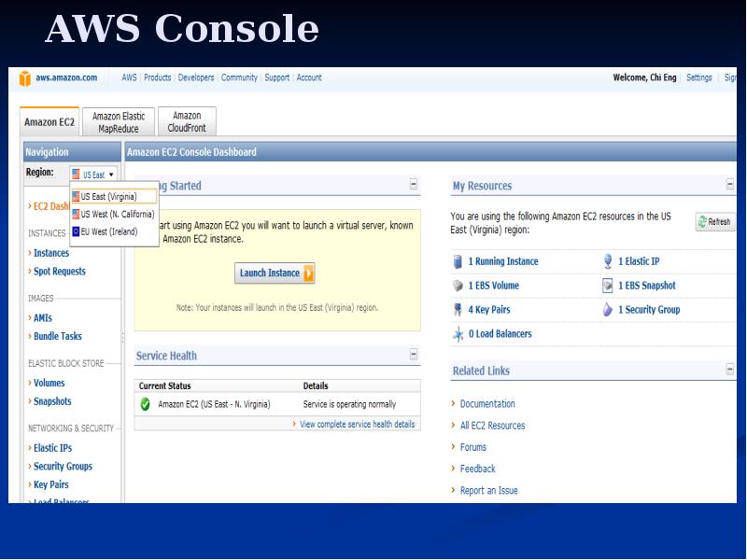
Task: Open Settings in the top bar
Action: (698, 77)
